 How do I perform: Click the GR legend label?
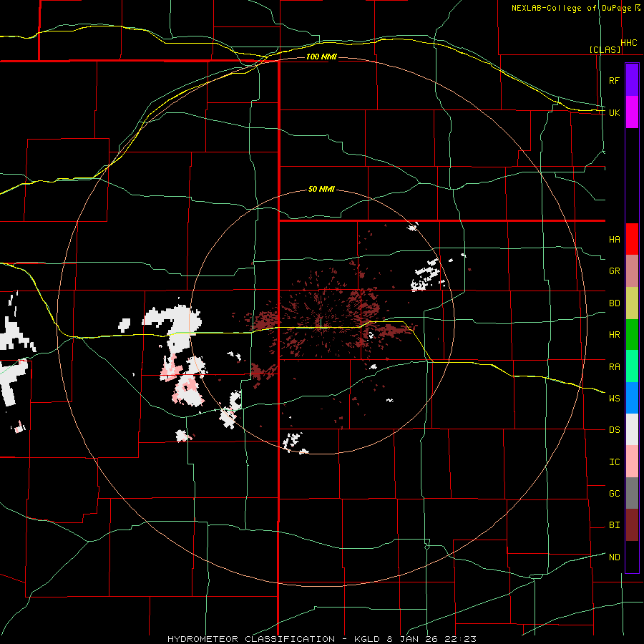615,271
